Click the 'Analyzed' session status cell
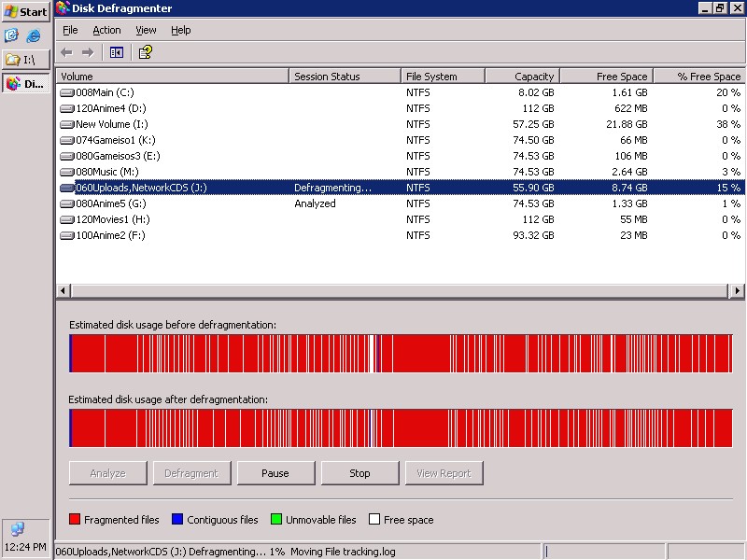This screenshot has width=747, height=560. click(315, 203)
